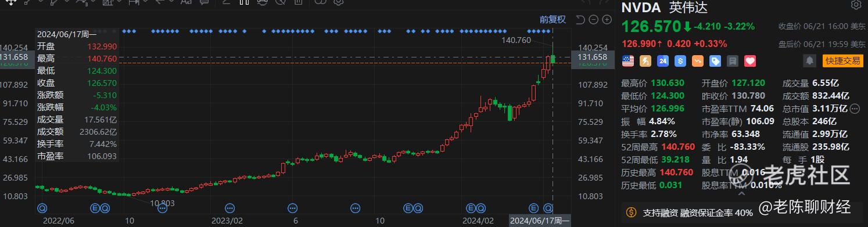
Task: Click the tooltip 开盘 132.990 row
Action: (x=77, y=46)
